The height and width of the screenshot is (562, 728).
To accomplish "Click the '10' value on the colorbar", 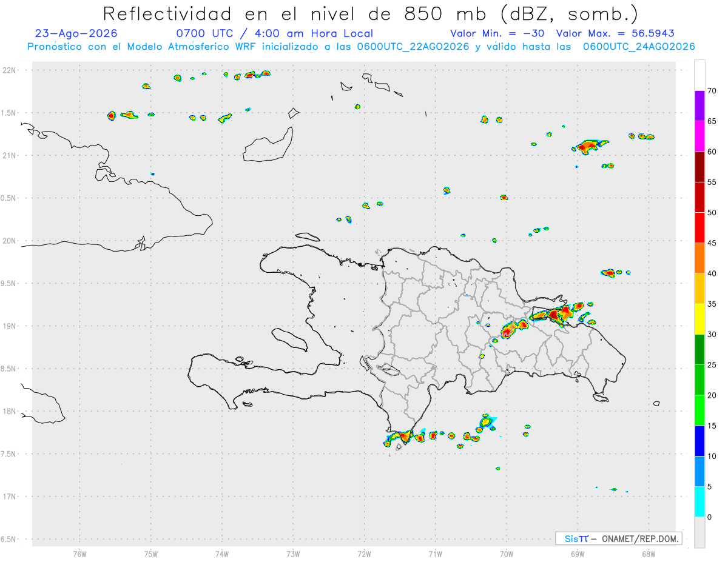I will (x=712, y=456).
